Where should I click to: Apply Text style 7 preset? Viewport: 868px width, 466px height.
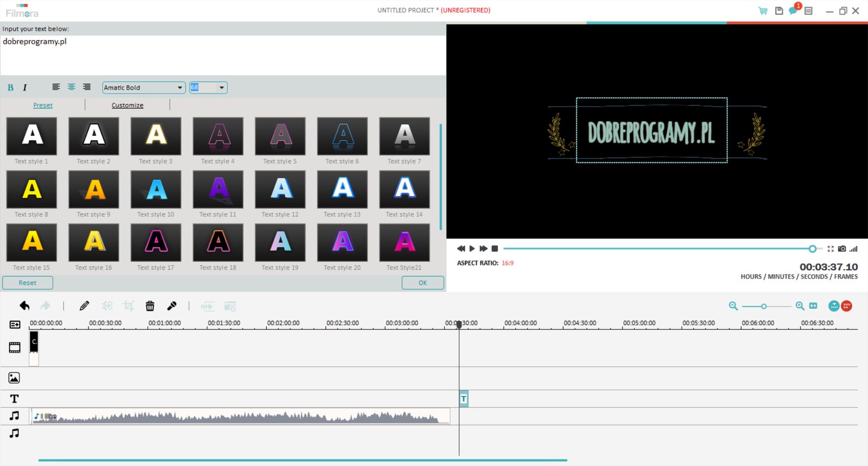click(x=404, y=136)
